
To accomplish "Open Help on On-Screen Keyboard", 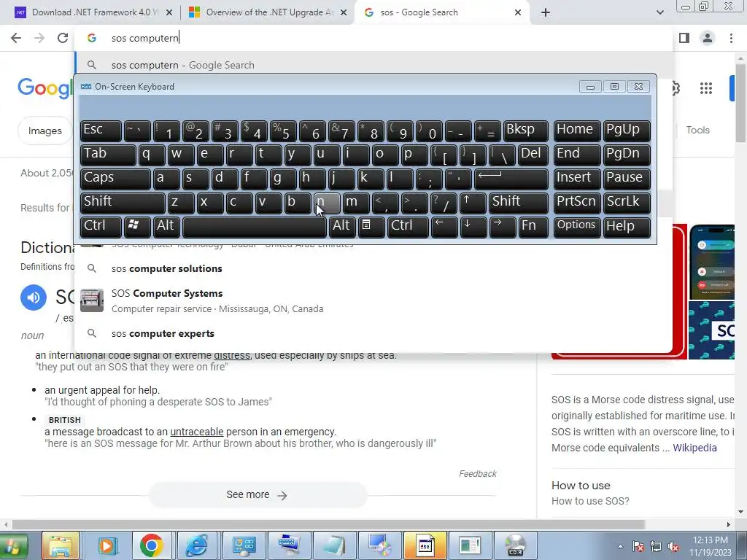I will [627, 227].
